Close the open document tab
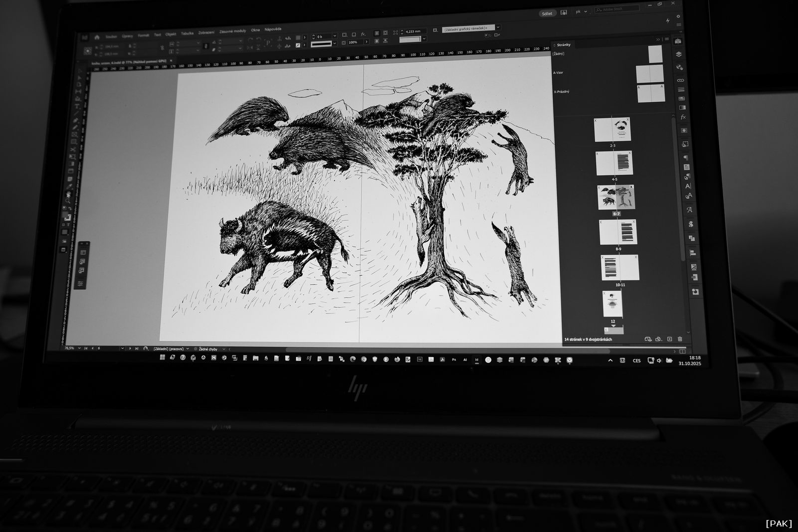The height and width of the screenshot is (532, 798). pyautogui.click(x=171, y=60)
